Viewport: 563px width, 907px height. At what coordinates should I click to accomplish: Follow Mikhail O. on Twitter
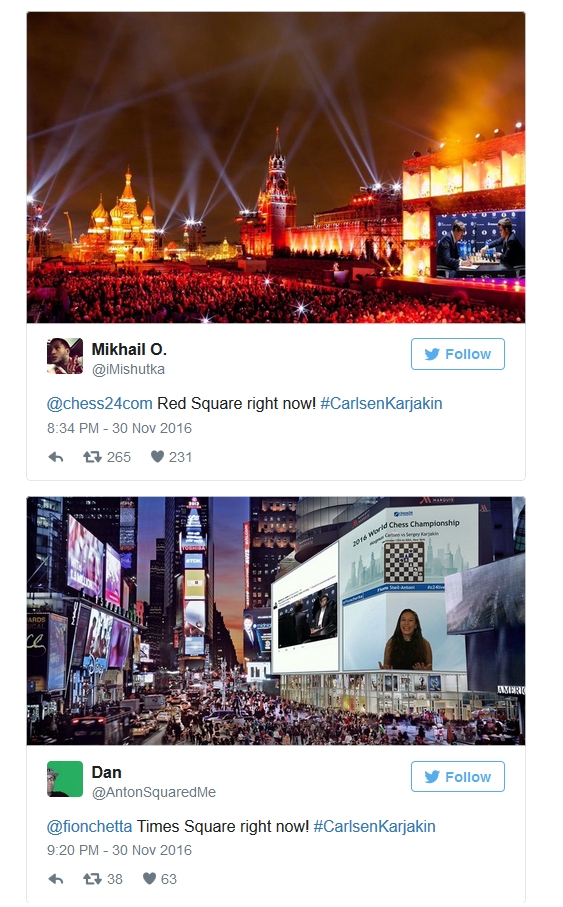(x=458, y=354)
